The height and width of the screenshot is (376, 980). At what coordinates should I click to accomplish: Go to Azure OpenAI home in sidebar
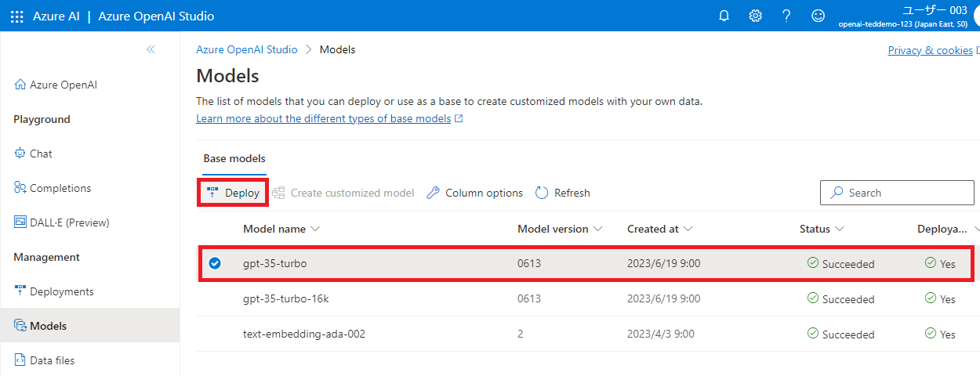tap(56, 85)
